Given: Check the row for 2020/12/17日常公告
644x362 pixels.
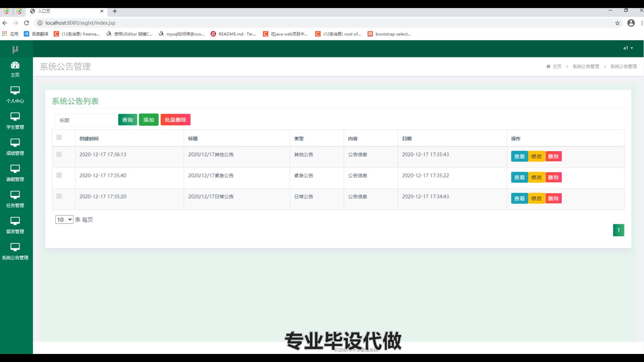Looking at the screenshot, I should 59,196.
